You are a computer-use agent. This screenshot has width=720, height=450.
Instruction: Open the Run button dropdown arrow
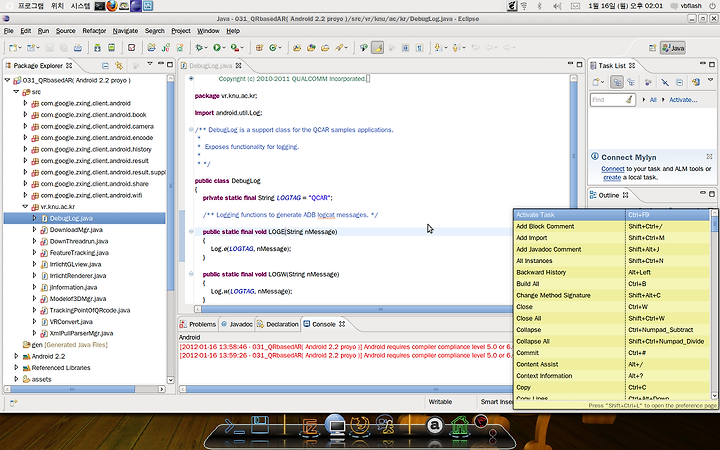pos(224,48)
